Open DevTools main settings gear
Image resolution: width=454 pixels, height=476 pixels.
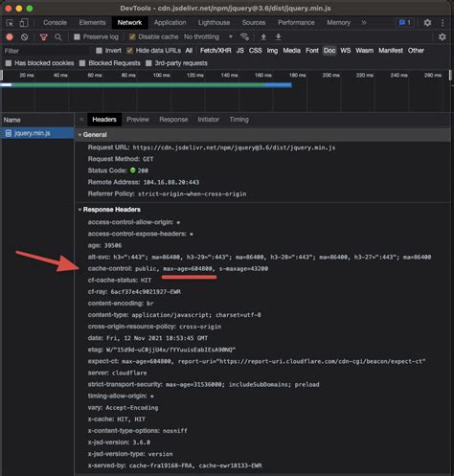427,23
